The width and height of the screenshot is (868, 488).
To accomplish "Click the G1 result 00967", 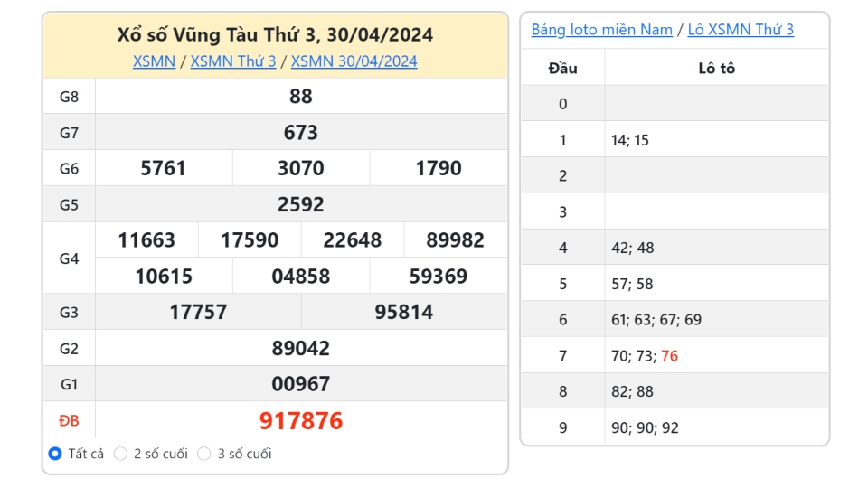I will (x=301, y=384).
